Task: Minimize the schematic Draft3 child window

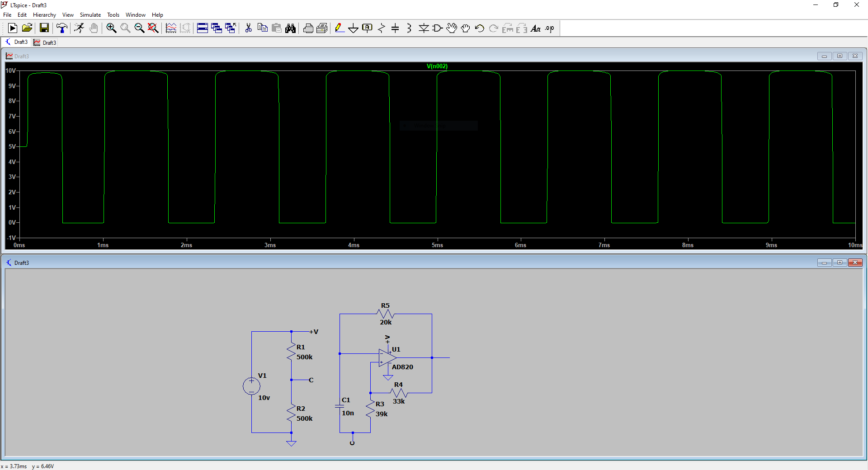Action: click(824, 263)
